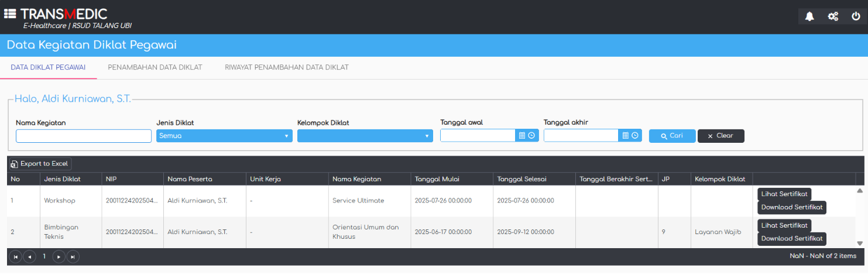Download certificate for Orientasi Umum dan Khusus
The height and width of the screenshot is (278, 868).
792,239
